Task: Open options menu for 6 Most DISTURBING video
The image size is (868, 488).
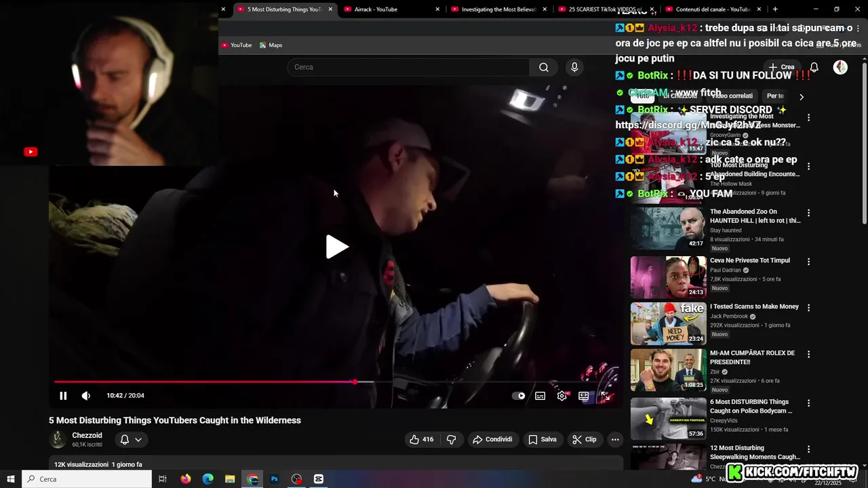Action: [x=808, y=403]
